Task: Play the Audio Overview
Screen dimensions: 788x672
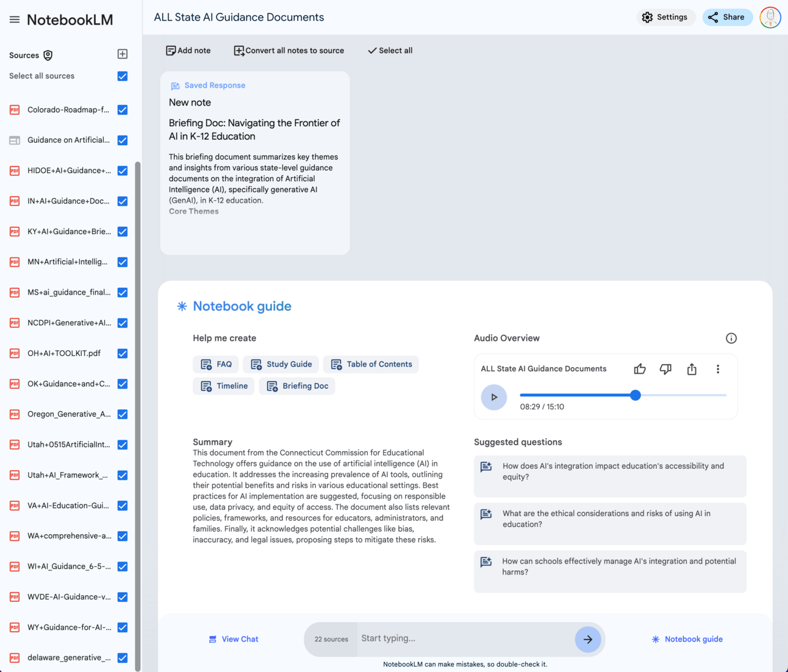Action: click(x=494, y=397)
